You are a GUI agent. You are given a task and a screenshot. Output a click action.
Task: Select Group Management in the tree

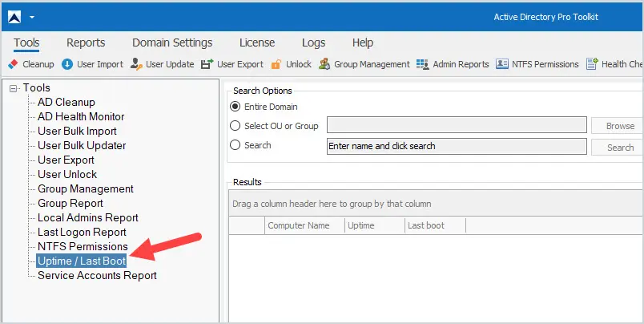point(86,188)
